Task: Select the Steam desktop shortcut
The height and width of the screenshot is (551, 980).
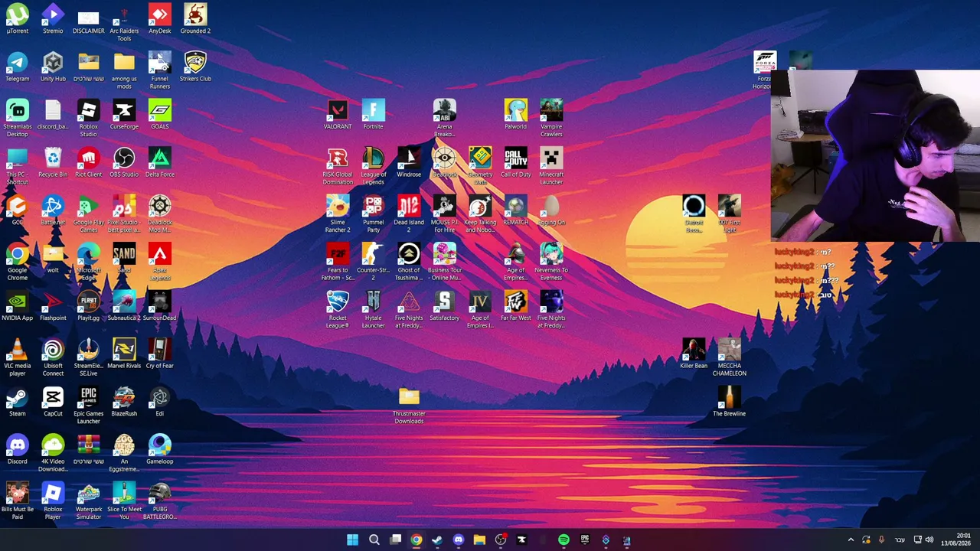Action: (x=17, y=402)
